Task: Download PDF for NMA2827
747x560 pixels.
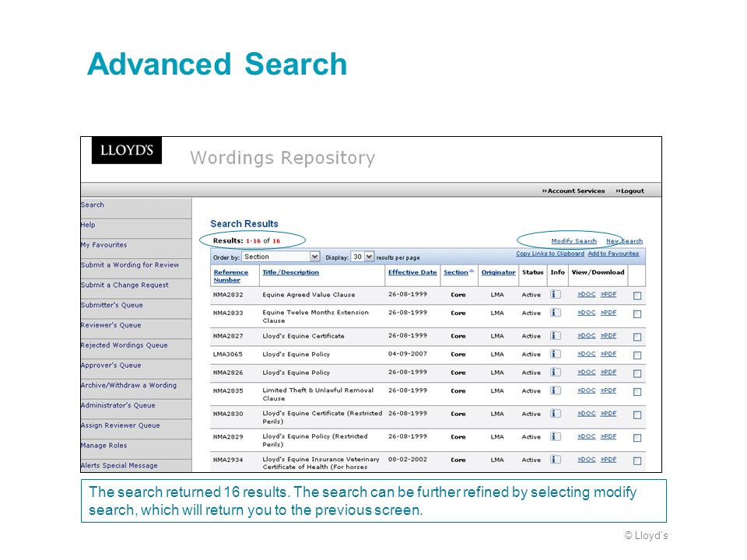Action: tap(608, 335)
